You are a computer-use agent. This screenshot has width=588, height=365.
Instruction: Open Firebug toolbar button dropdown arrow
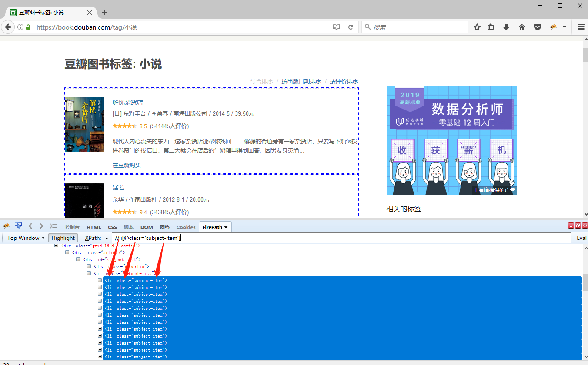(x=565, y=27)
